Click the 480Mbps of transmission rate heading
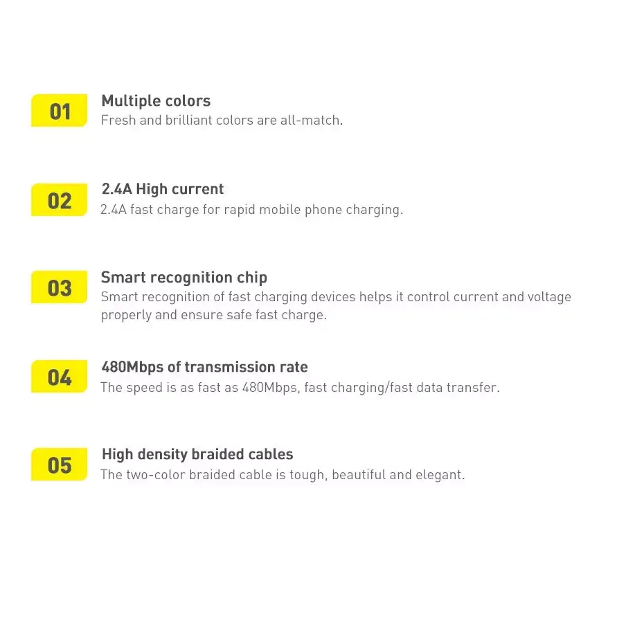644x644 pixels. point(204,367)
